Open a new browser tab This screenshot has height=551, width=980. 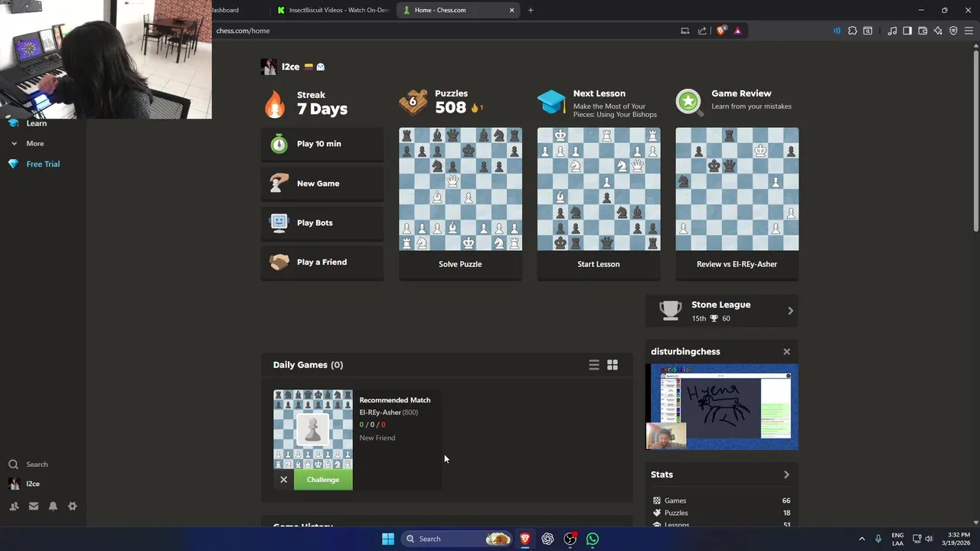point(531,10)
